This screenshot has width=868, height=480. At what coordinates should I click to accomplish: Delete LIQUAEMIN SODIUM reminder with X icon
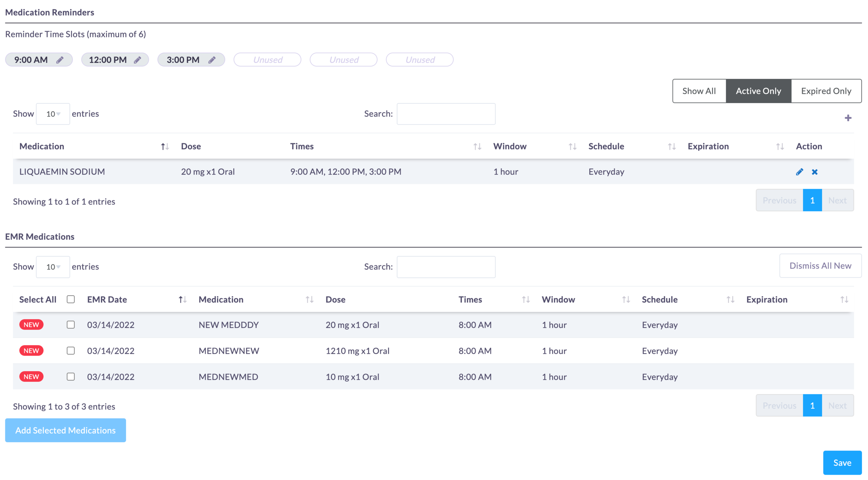(814, 172)
